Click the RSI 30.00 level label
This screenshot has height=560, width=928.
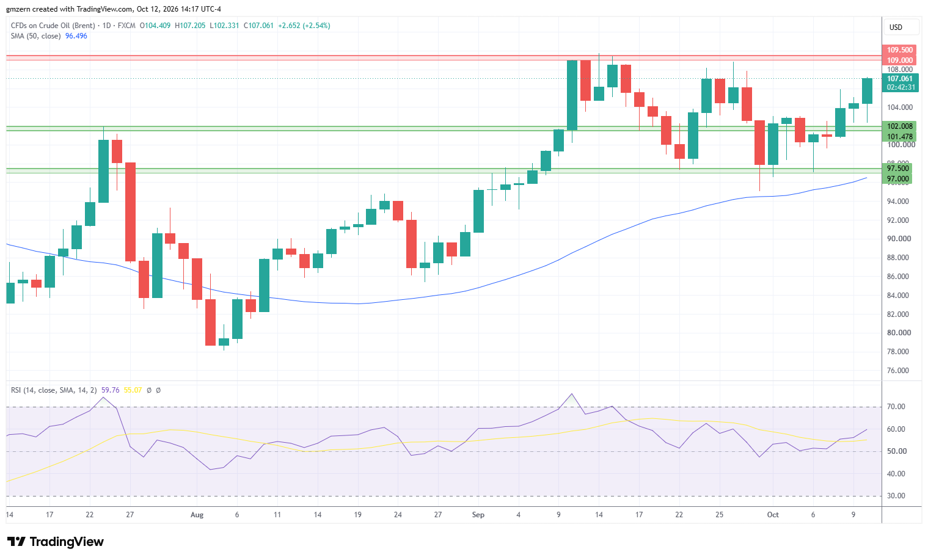pos(896,496)
